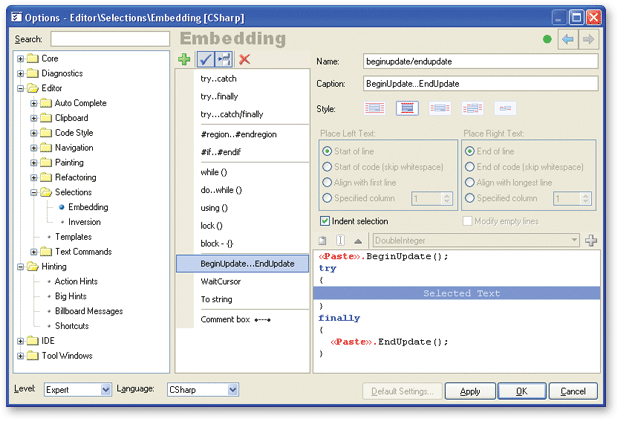
Task: Open the Language dropdown
Action: point(233,390)
